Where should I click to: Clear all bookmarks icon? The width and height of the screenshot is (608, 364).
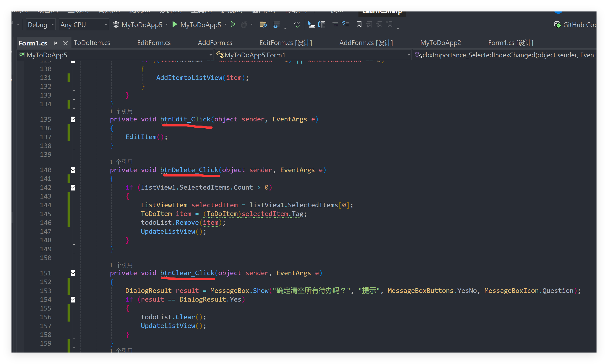[x=390, y=25]
